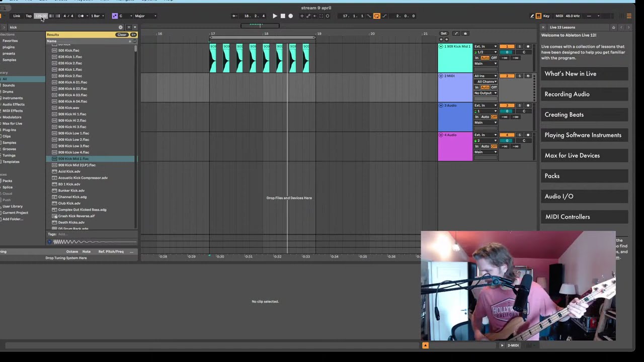Screen dimensions: 644x362
Task: Go to previous locator arrow
Action: click(x=441, y=39)
